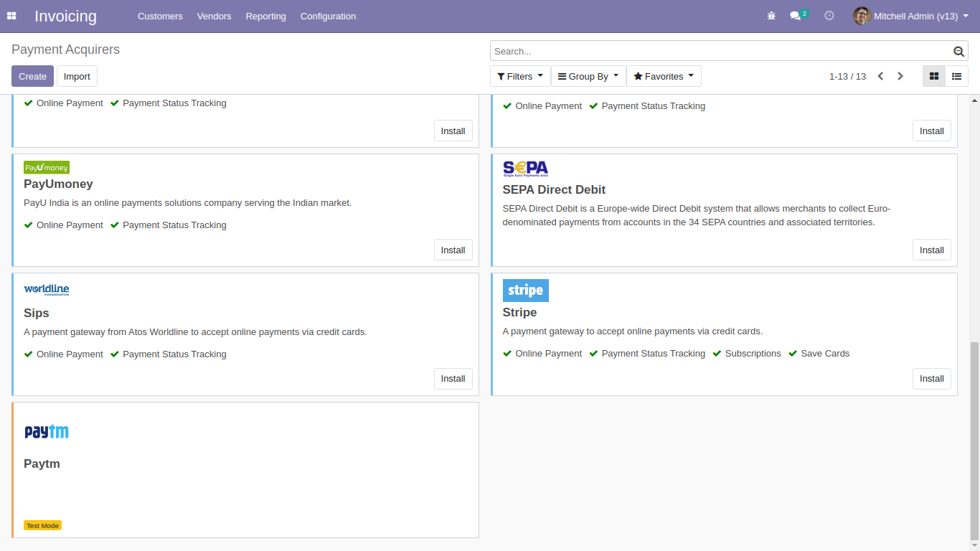Click SEPA Direct Debit description text

coord(697,215)
